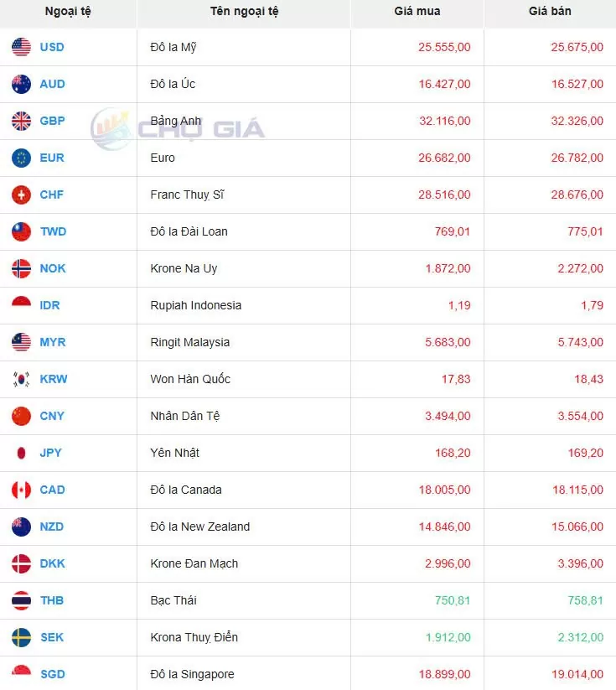Click the Japanese flag icon
Image resolution: width=616 pixels, height=690 pixels.
click(x=21, y=453)
